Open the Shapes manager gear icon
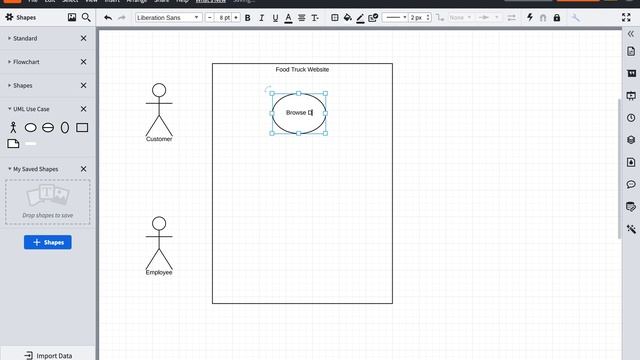 tap(9, 17)
